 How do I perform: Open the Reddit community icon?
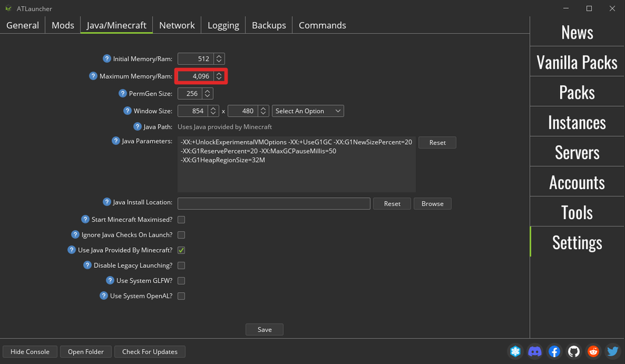[593, 352]
